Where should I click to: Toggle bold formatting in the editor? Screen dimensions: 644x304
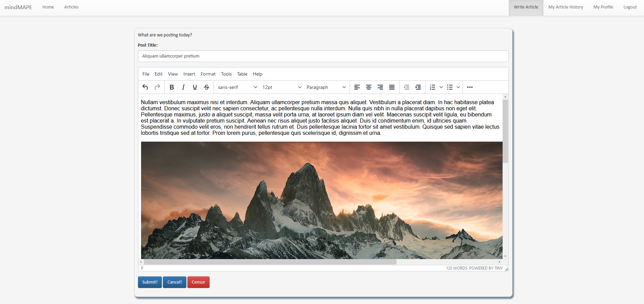click(172, 87)
